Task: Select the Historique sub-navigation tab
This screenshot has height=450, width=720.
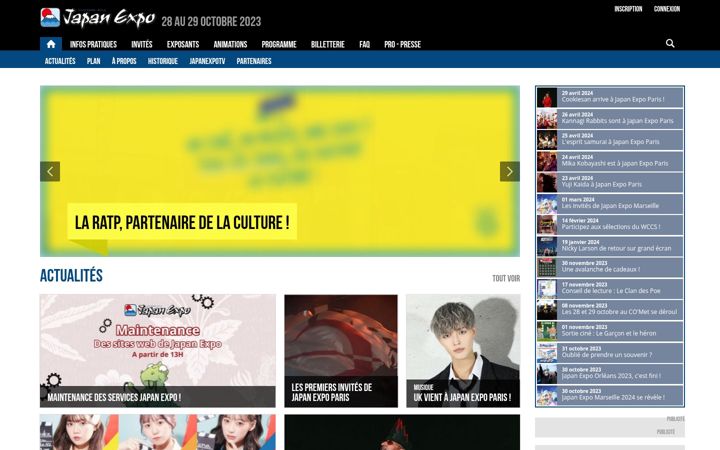Action: [x=163, y=61]
